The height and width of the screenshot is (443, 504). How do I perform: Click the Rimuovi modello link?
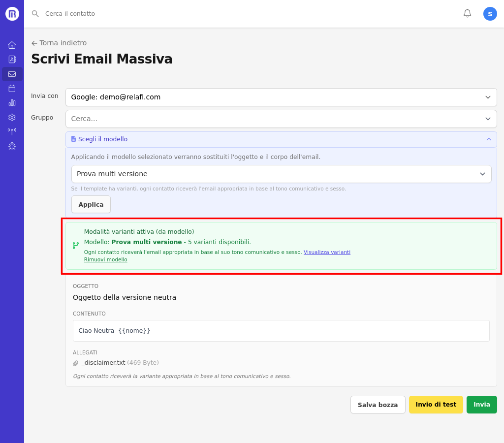pos(106,259)
